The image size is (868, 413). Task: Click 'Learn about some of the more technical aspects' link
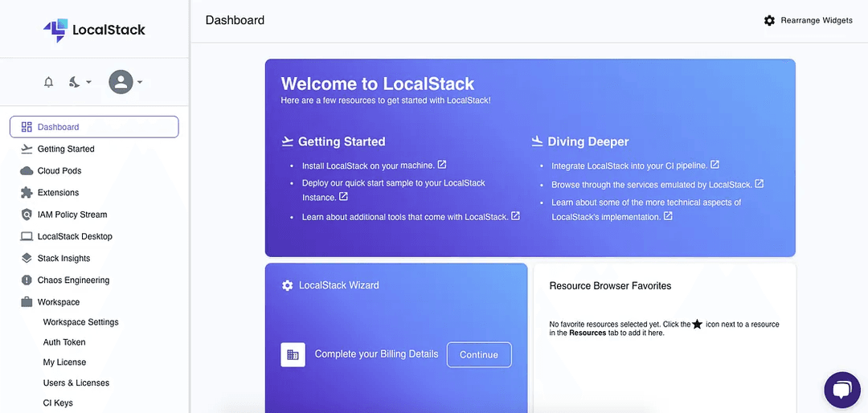646,210
